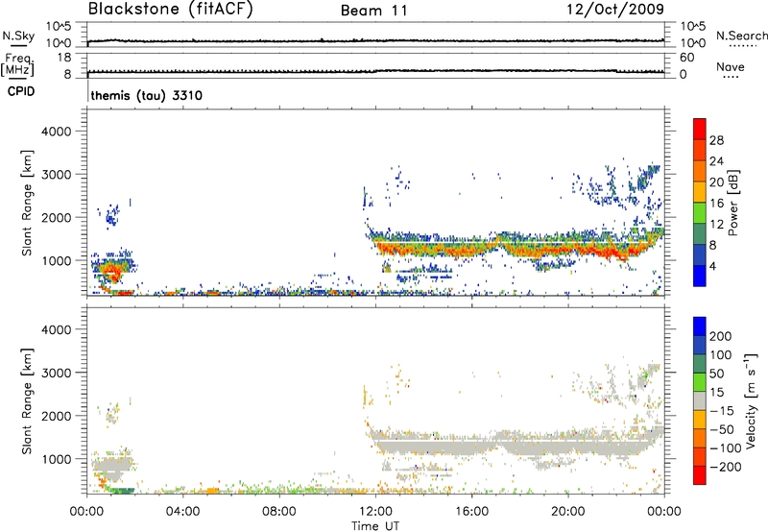Click the "4000" tick on power panel
Viewport: 768px width, 532px height.
[x=57, y=132]
